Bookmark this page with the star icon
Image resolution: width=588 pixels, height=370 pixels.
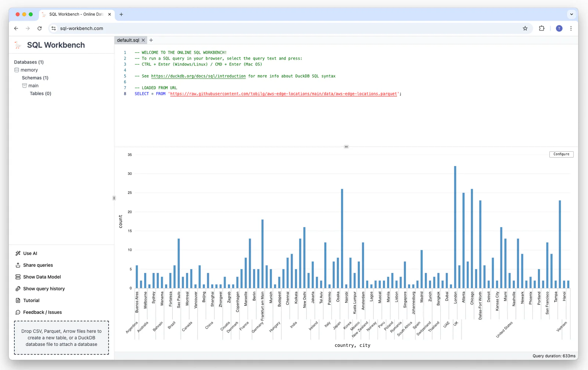pos(525,28)
